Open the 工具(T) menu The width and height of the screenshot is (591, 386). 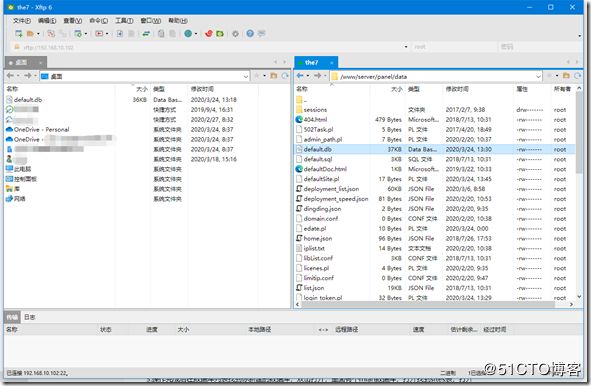tap(124, 20)
